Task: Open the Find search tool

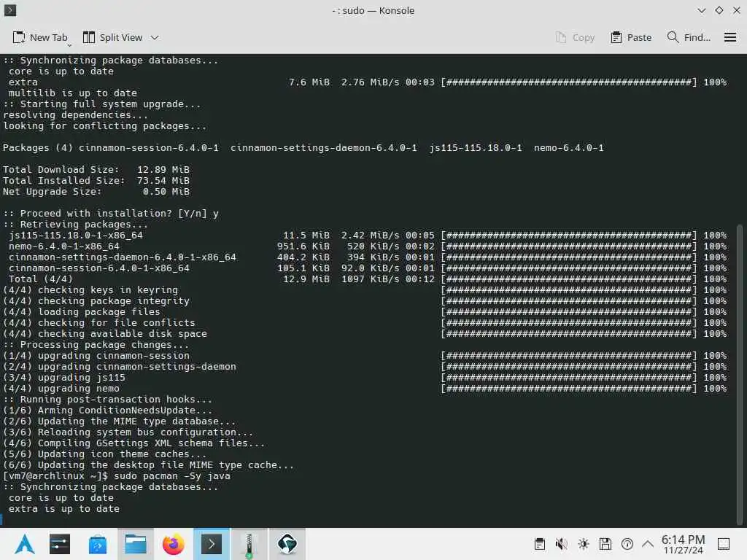Action: [x=689, y=38]
